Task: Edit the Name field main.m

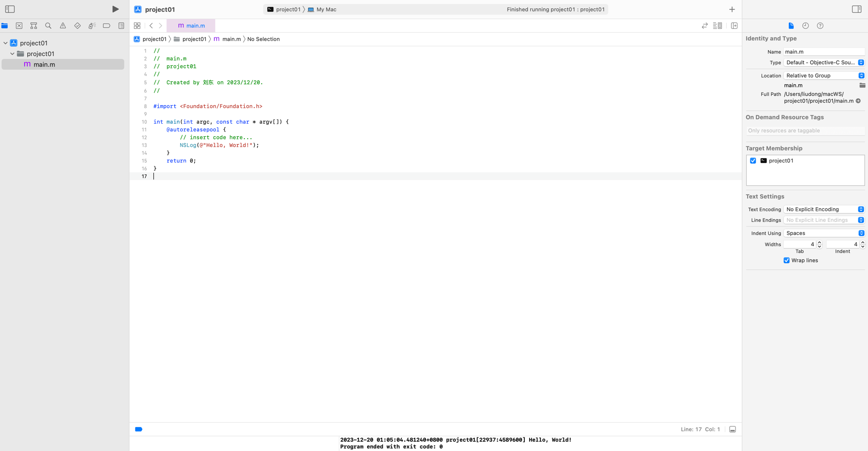Action: tap(824, 52)
